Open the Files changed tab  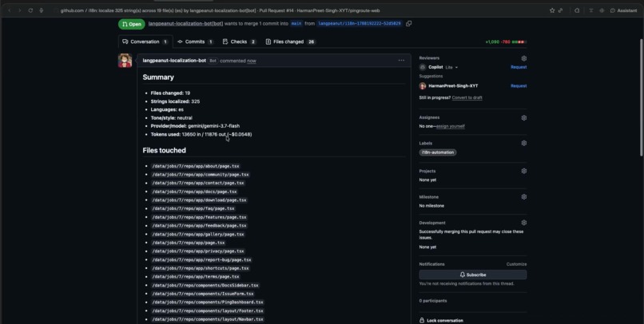290,41
